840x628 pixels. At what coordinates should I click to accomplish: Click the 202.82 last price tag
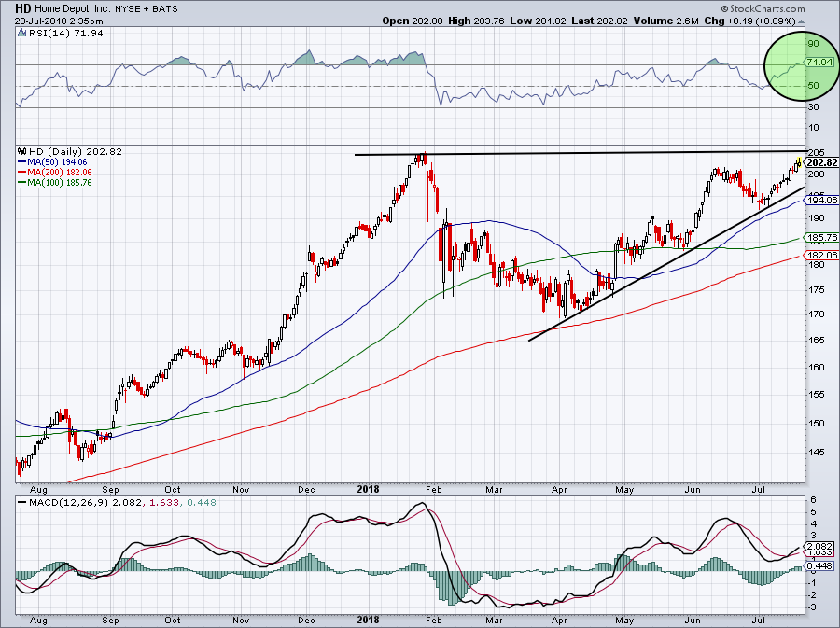pos(821,162)
